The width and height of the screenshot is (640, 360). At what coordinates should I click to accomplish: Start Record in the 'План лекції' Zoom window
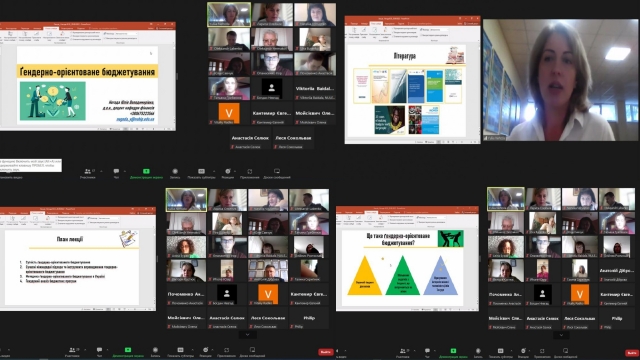click(x=155, y=352)
